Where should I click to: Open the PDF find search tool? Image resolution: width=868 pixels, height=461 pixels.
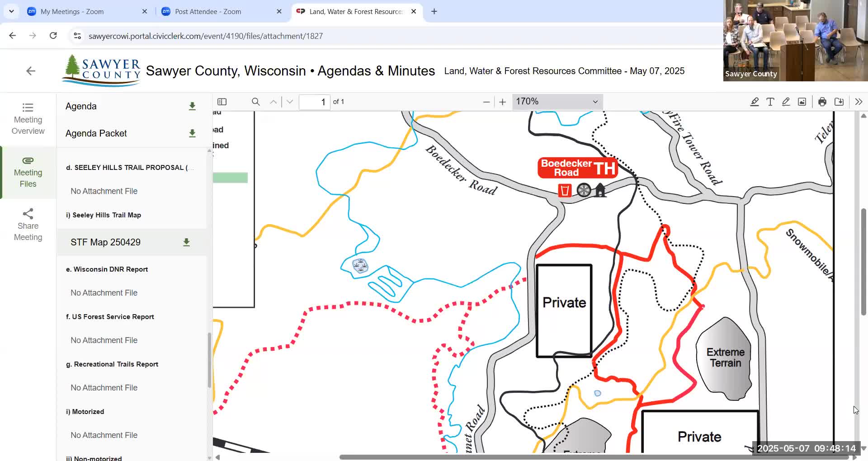pyautogui.click(x=255, y=102)
